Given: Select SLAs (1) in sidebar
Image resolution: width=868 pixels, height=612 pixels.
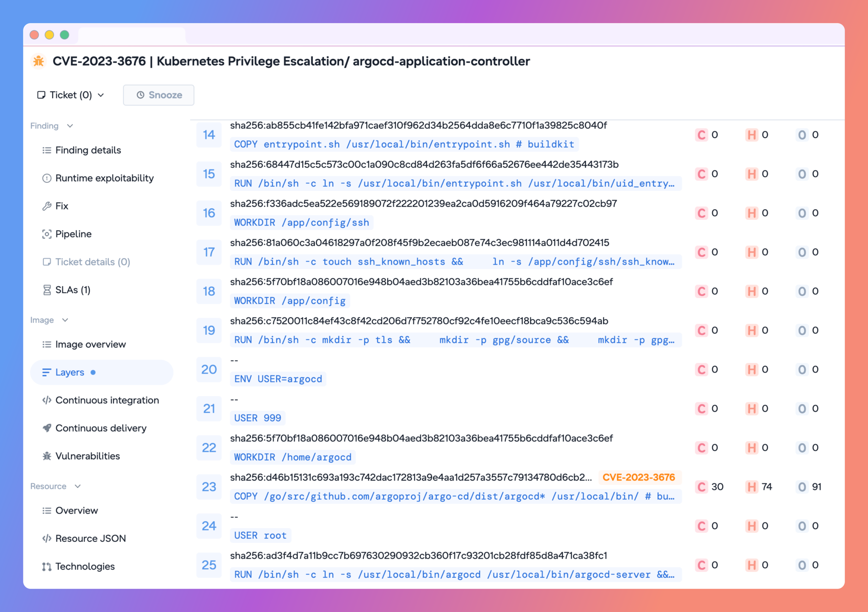Looking at the screenshot, I should click(x=73, y=290).
